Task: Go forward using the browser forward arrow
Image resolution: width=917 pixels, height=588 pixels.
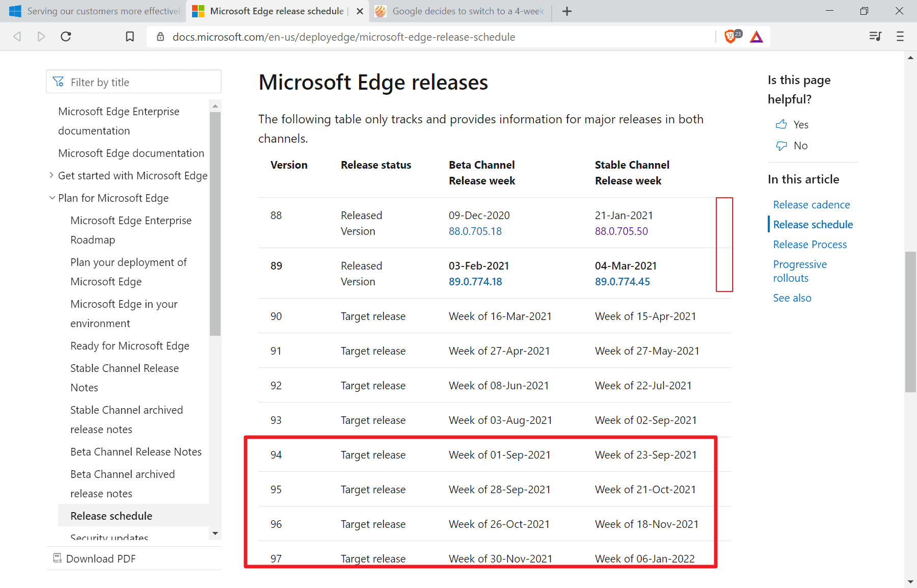Action: [41, 37]
